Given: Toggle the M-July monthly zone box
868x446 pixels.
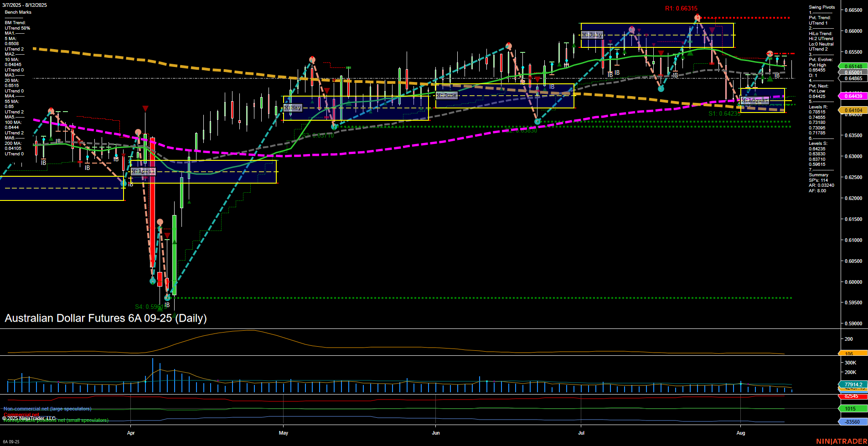Looking at the screenshot, I should 593,34.
